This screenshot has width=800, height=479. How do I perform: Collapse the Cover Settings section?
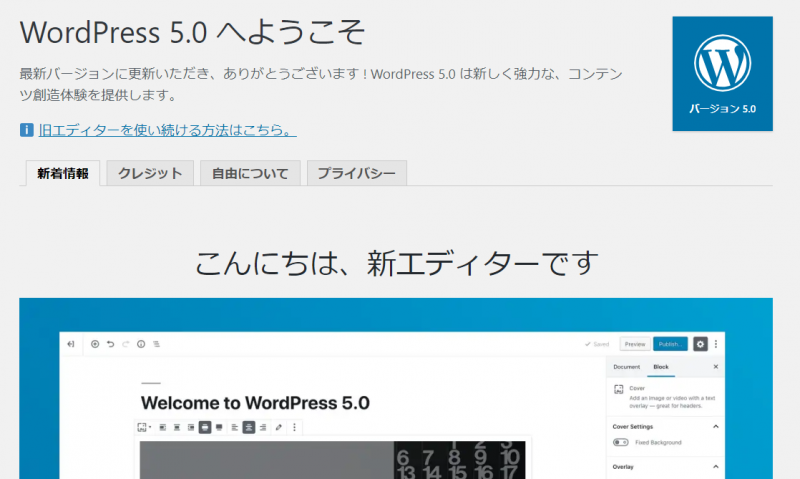(x=715, y=426)
